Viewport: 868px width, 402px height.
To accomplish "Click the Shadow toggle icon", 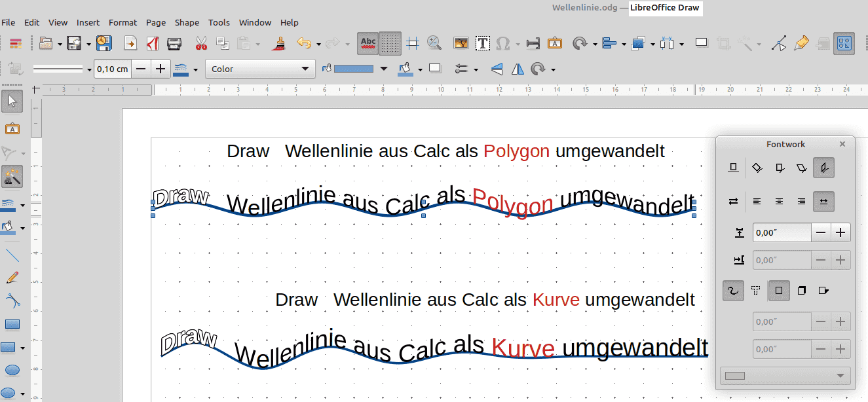I will 702,43.
